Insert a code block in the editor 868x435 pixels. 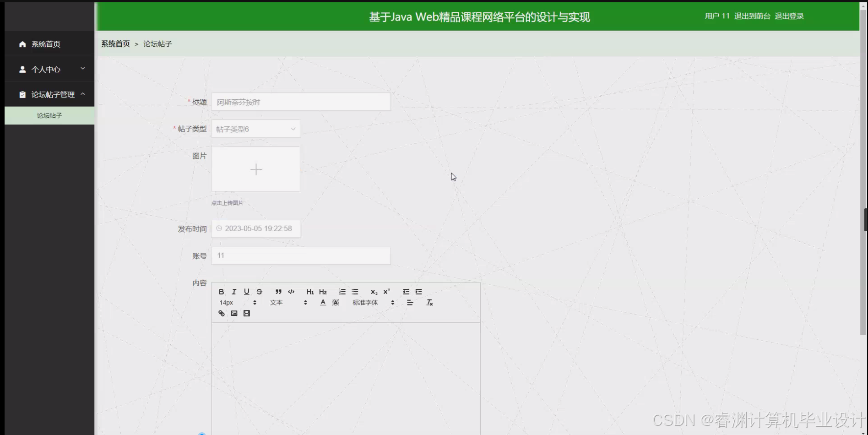tap(291, 291)
